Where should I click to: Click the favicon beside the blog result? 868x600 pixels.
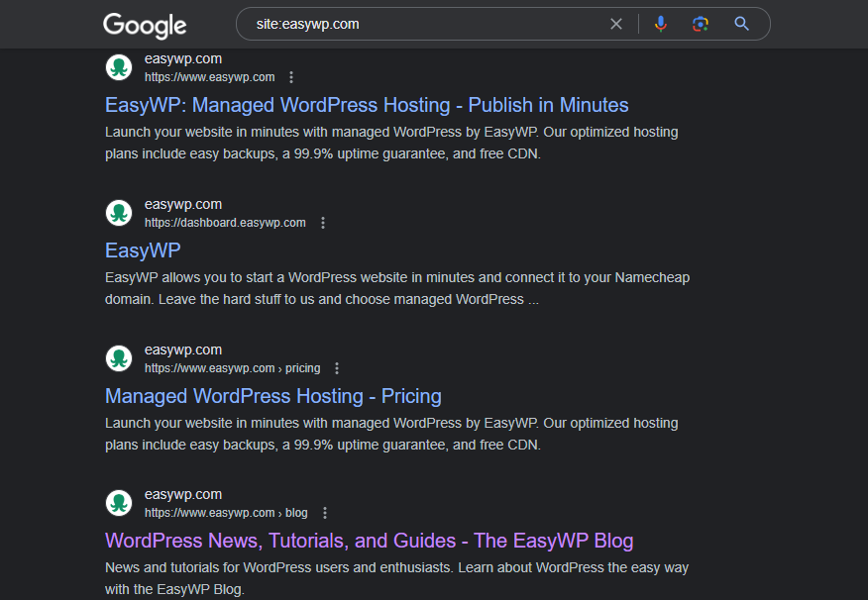coord(119,503)
